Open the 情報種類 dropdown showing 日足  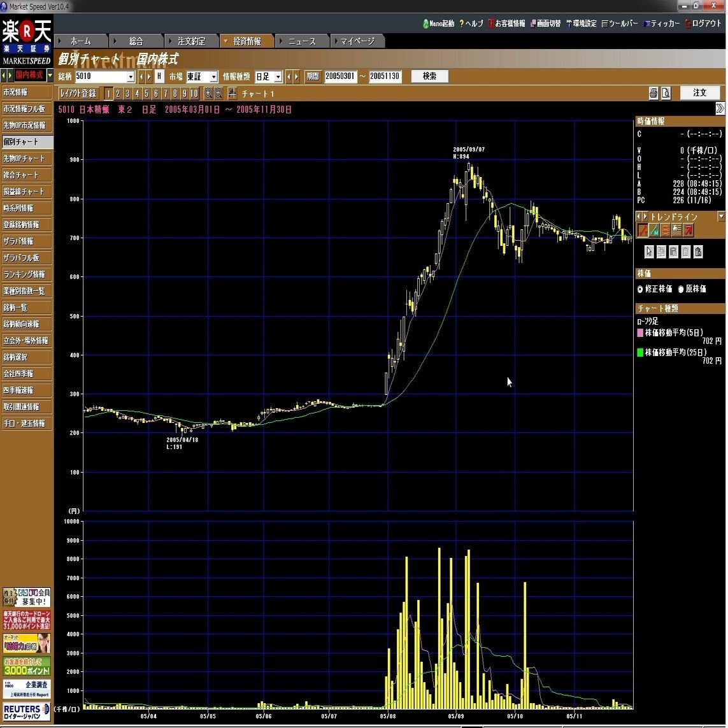[x=278, y=76]
